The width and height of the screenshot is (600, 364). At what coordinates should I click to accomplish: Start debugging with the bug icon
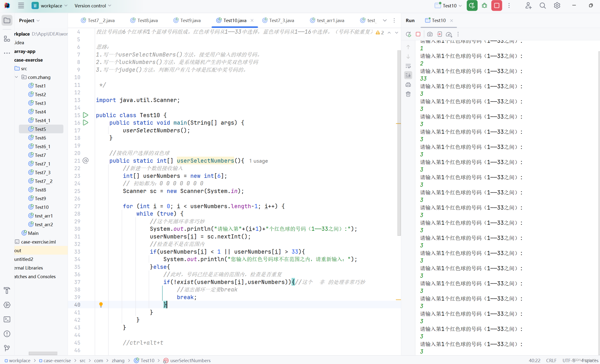484,6
